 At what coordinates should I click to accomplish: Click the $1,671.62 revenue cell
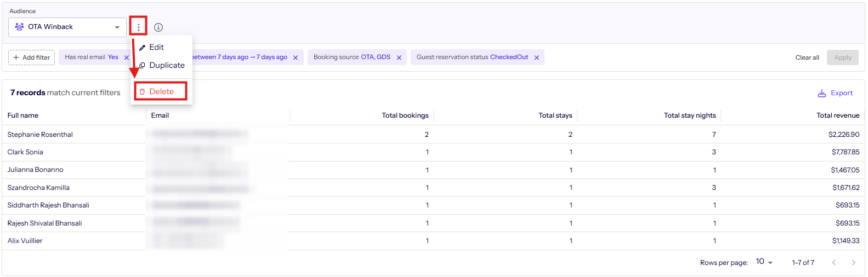[x=846, y=188]
